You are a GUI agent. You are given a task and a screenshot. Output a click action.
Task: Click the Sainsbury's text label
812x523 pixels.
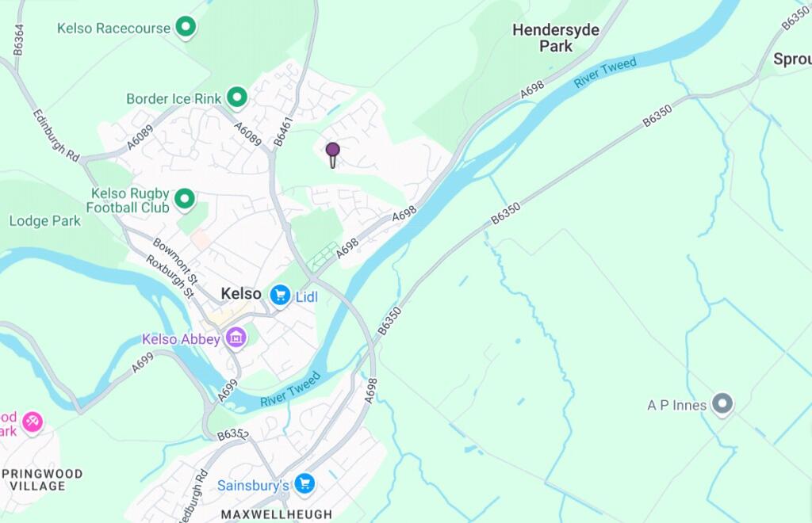(x=253, y=485)
